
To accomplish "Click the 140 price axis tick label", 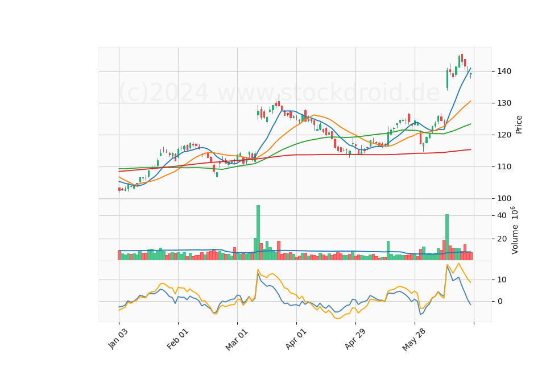I will tap(504, 72).
